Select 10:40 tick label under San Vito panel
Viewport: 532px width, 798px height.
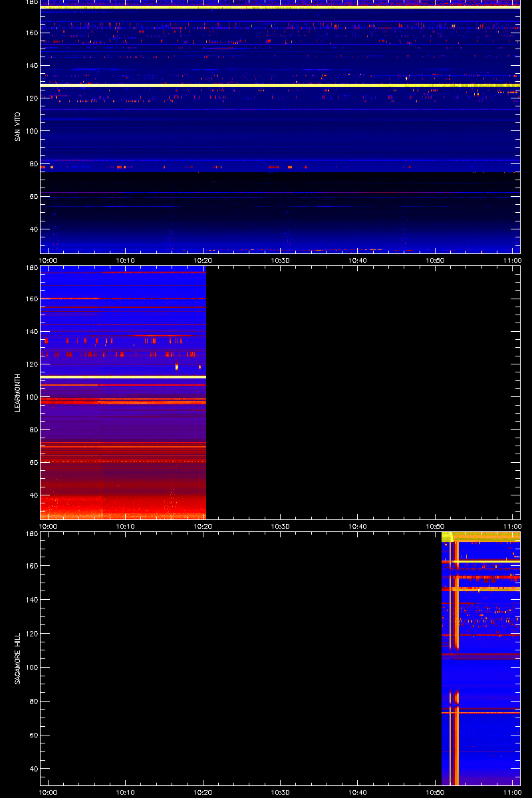[358, 261]
